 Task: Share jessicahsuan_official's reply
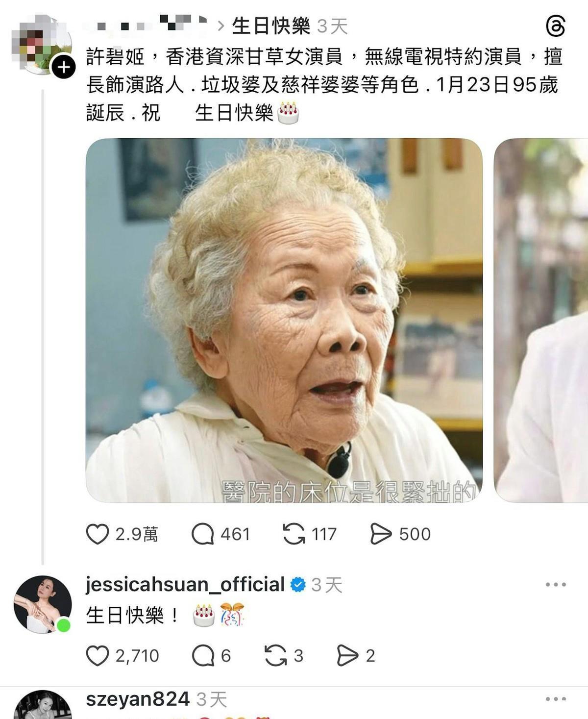point(348,656)
